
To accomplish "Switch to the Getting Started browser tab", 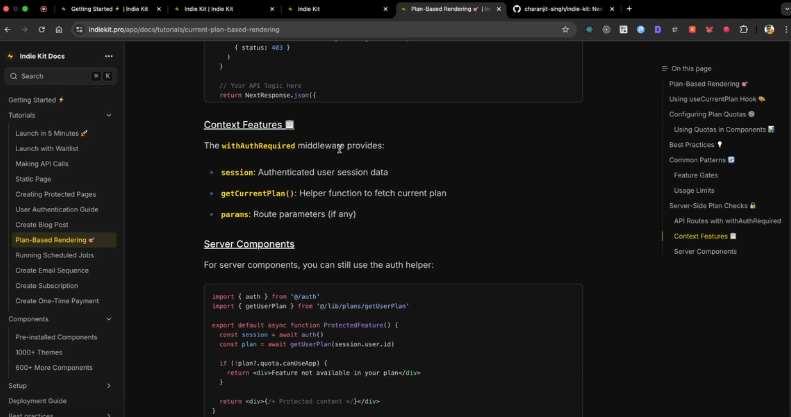I will coord(103,8).
